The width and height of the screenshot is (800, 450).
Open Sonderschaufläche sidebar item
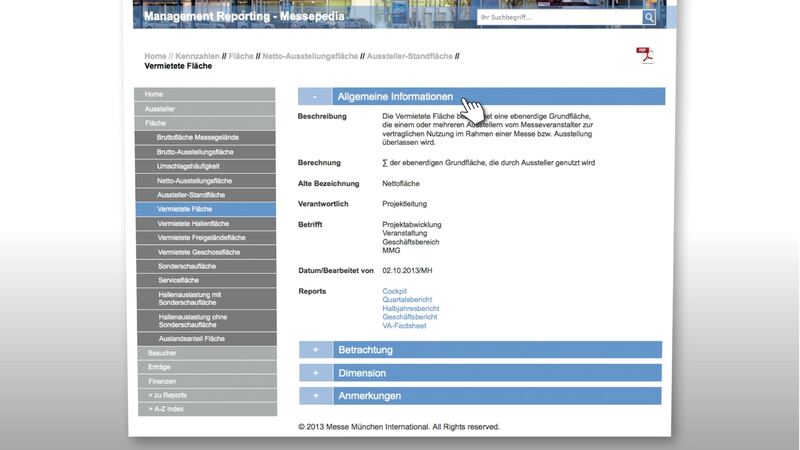[x=207, y=266]
